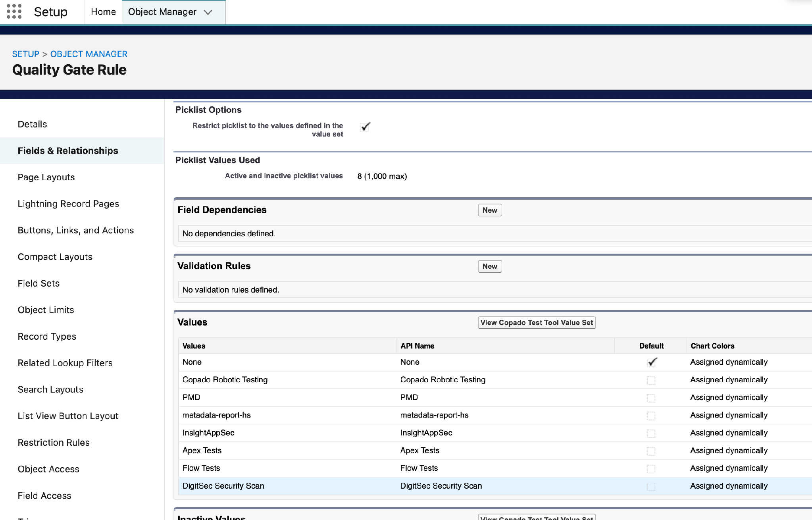Click Default checkmark for None value

[x=652, y=362]
